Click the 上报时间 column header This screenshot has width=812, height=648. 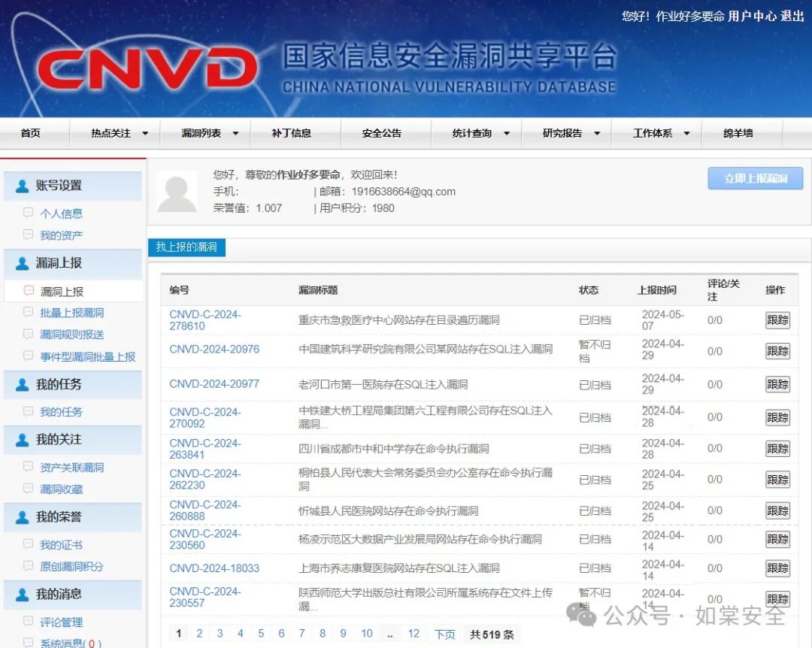coord(656,290)
